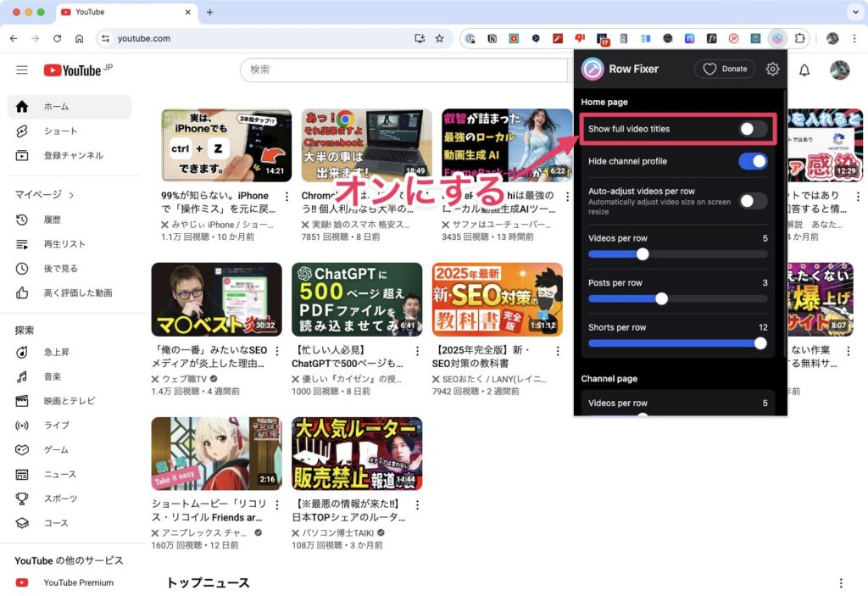This screenshot has height=596, width=868.
Task: Open the browser home page button
Action: pyautogui.click(x=79, y=38)
